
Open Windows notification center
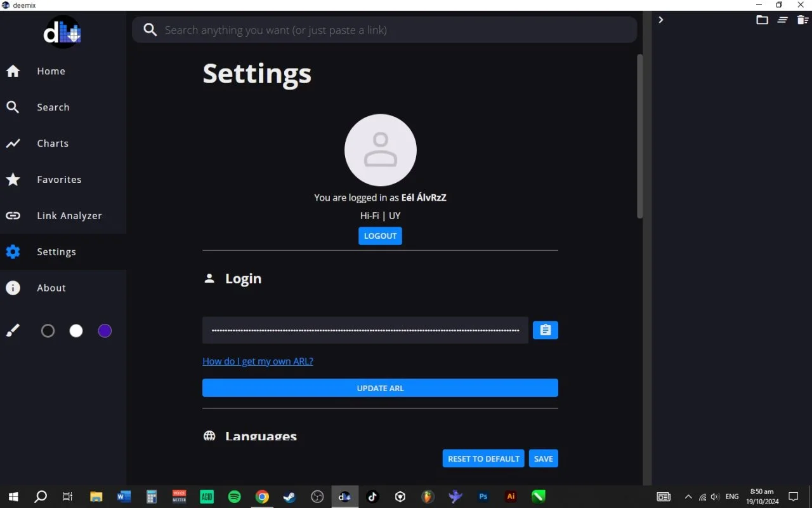(x=793, y=497)
